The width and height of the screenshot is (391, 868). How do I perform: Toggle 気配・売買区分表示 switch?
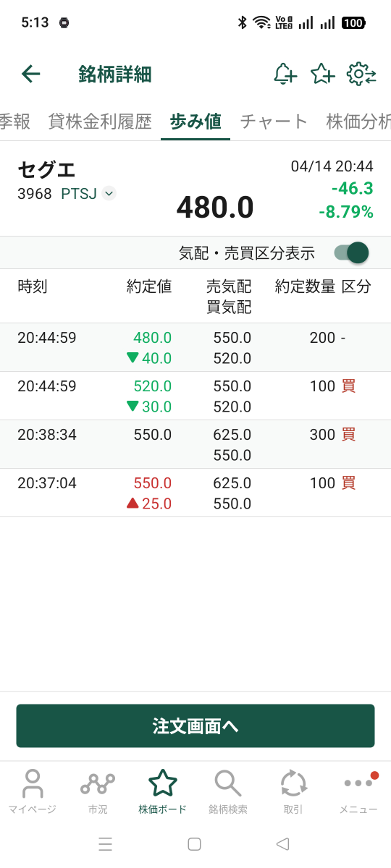tap(351, 252)
